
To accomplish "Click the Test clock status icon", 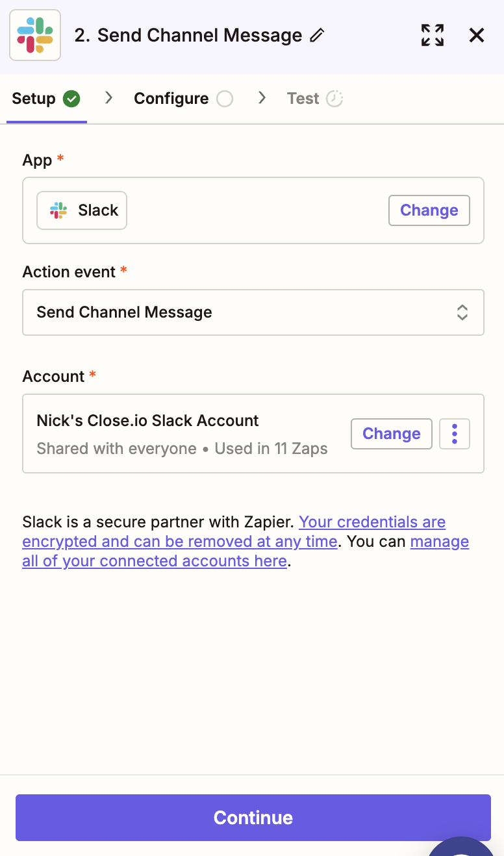I will (334, 99).
